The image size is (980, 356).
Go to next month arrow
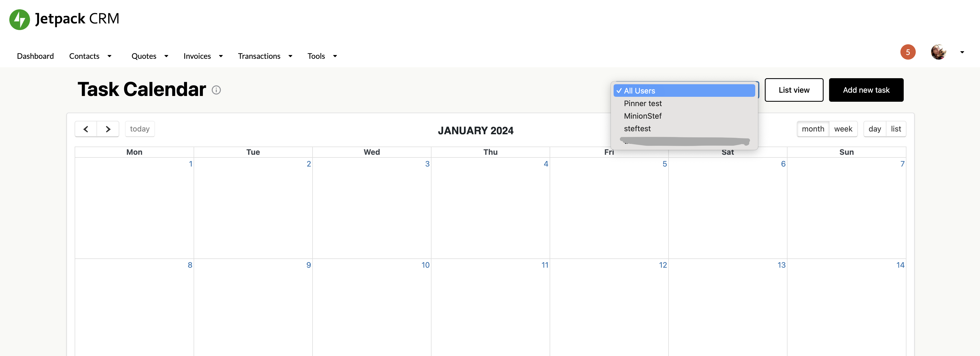click(108, 129)
